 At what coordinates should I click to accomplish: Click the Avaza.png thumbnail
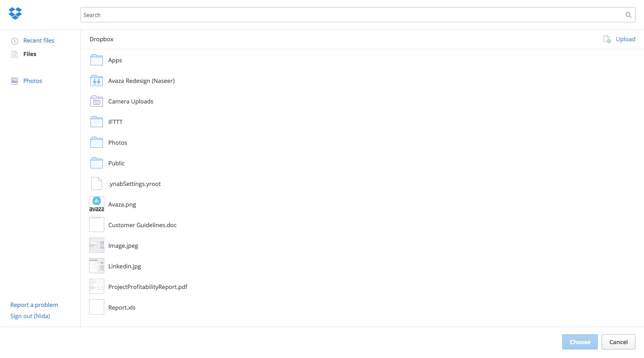pyautogui.click(x=97, y=204)
